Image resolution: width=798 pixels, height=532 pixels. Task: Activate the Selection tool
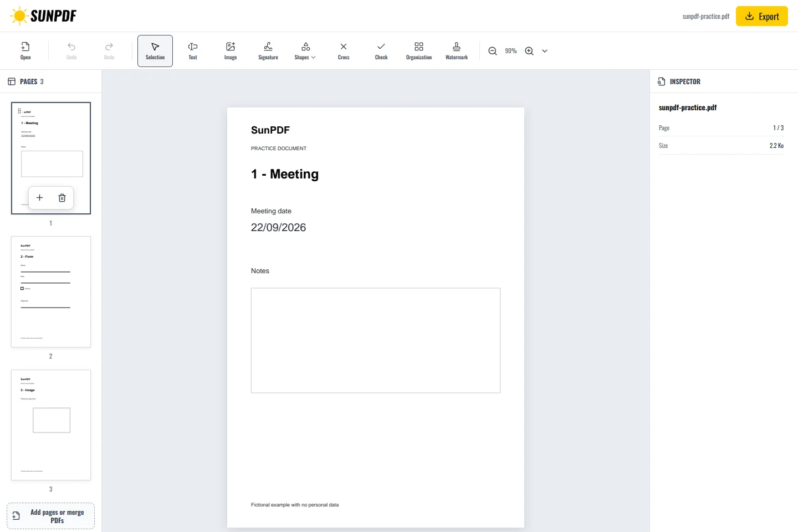coord(155,51)
